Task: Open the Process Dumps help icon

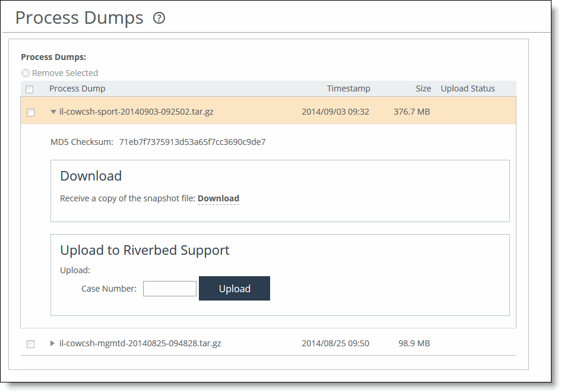Action: click(158, 17)
